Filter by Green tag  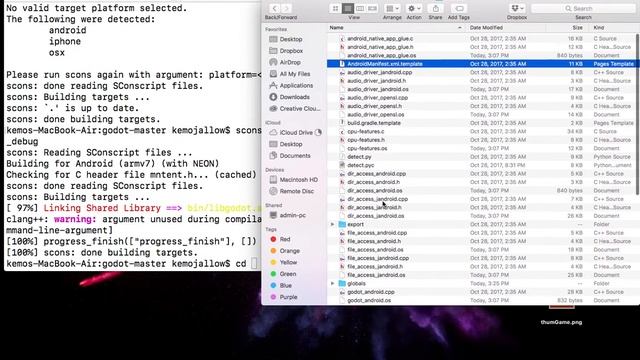pos(288,274)
